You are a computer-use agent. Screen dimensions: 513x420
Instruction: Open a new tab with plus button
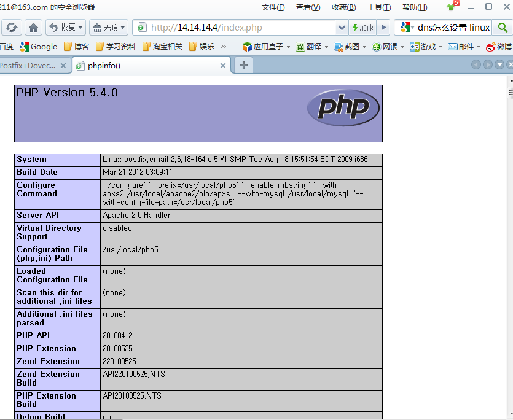pos(243,64)
